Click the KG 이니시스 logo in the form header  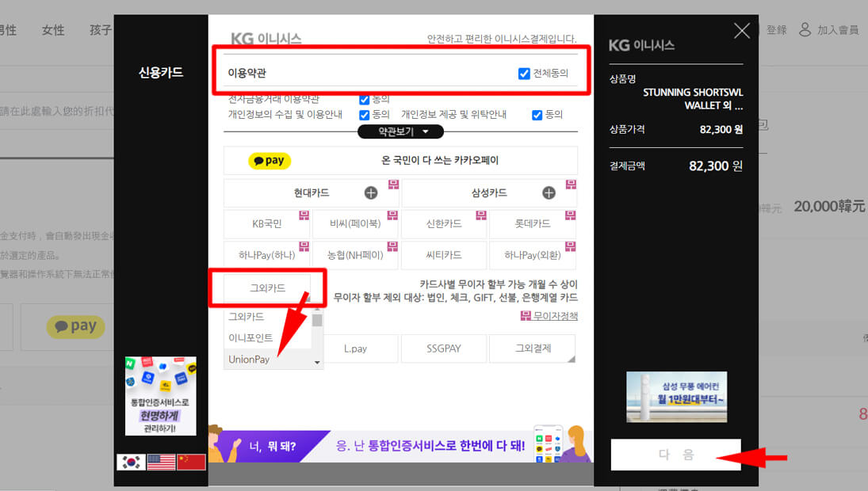point(266,39)
